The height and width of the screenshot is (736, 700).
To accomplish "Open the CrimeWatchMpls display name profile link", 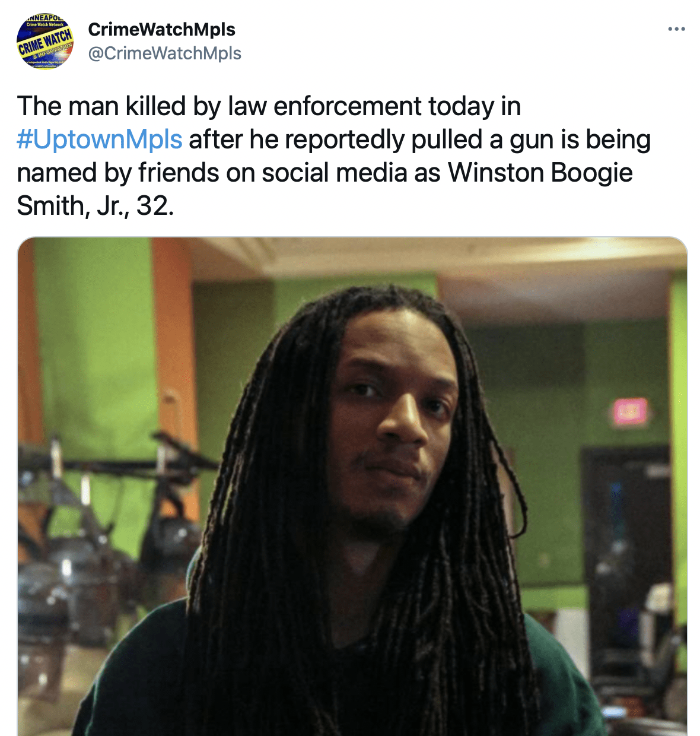I will coord(161,29).
